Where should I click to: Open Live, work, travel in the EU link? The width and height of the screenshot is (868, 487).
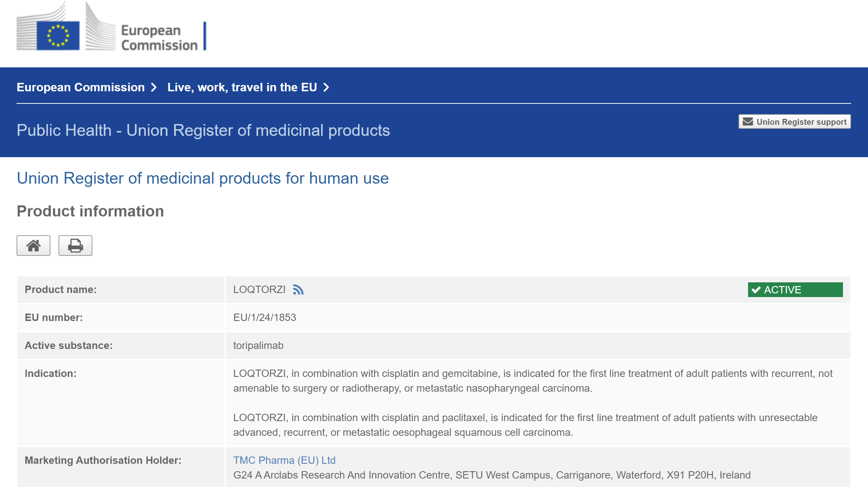click(x=242, y=87)
